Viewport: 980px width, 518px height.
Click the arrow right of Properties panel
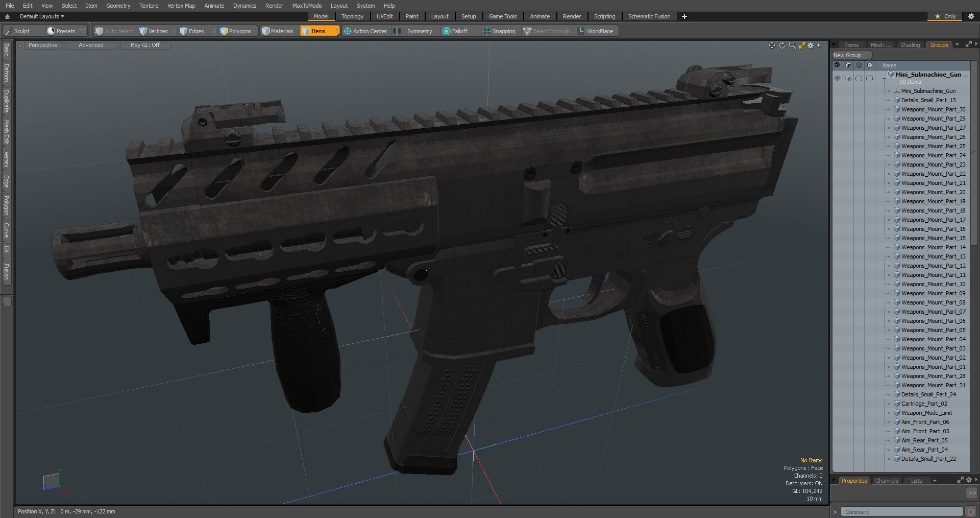976,480
